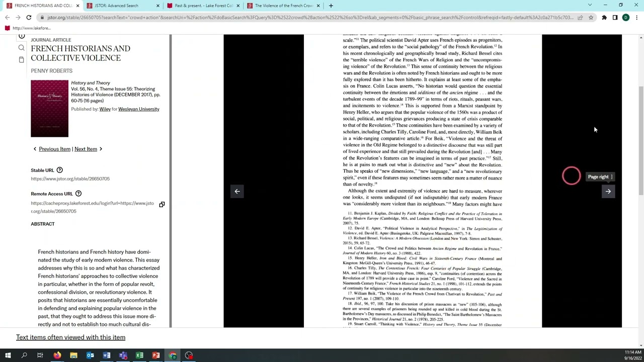Click the cacheproxy.lakeforest.edu remote access URL
644x362 pixels.
[x=92, y=207]
